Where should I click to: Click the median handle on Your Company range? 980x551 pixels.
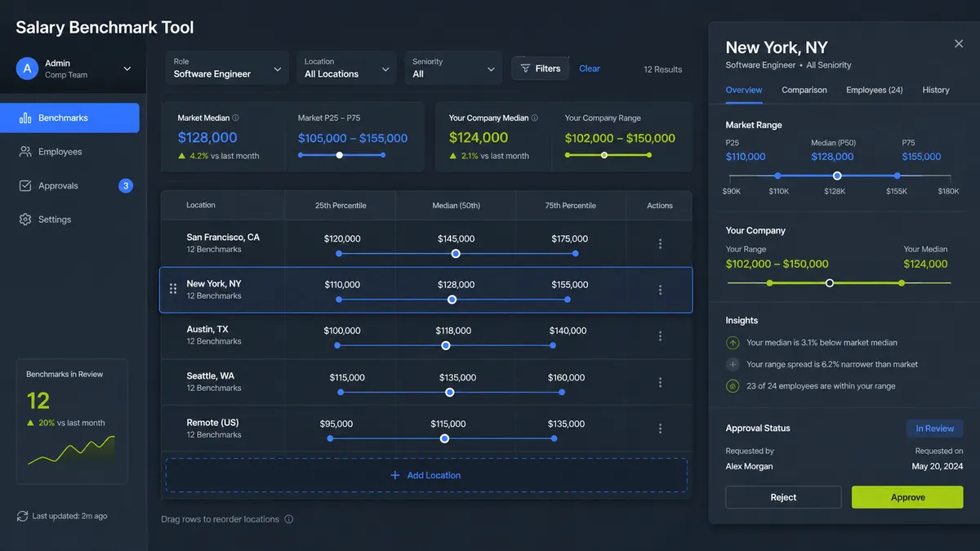click(830, 283)
